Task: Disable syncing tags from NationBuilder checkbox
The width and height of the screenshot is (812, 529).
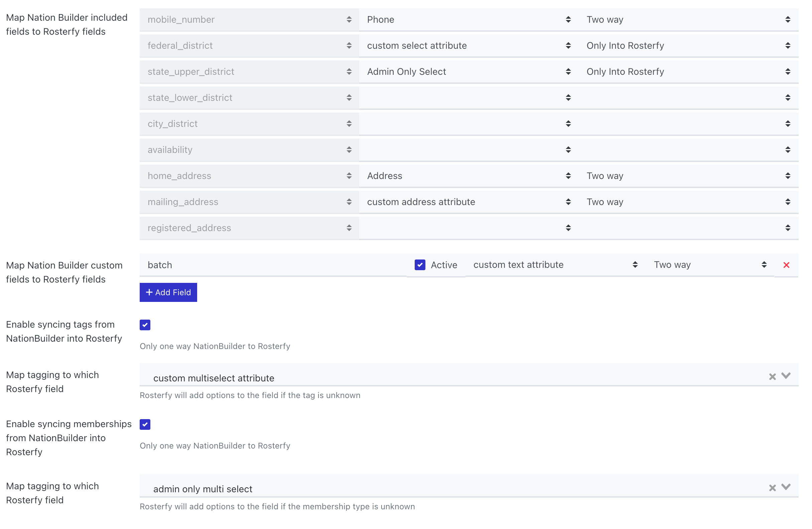Action: pyautogui.click(x=145, y=325)
